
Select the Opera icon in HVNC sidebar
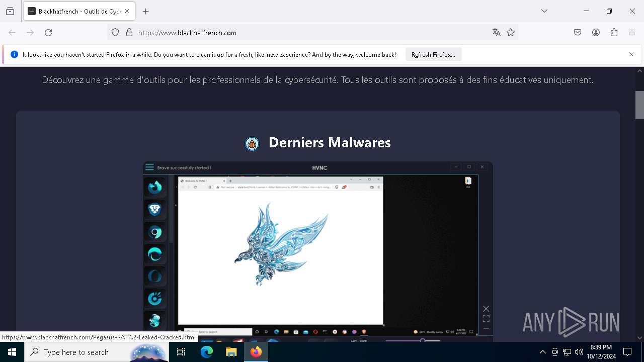(155, 276)
